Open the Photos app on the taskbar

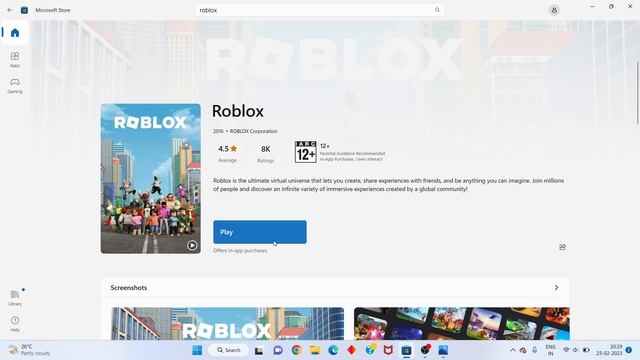[443, 350]
